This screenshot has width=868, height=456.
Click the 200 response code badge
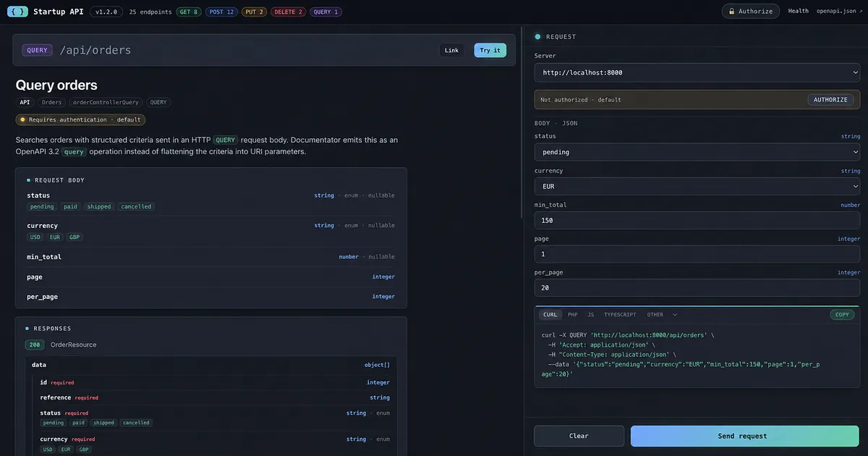35,345
